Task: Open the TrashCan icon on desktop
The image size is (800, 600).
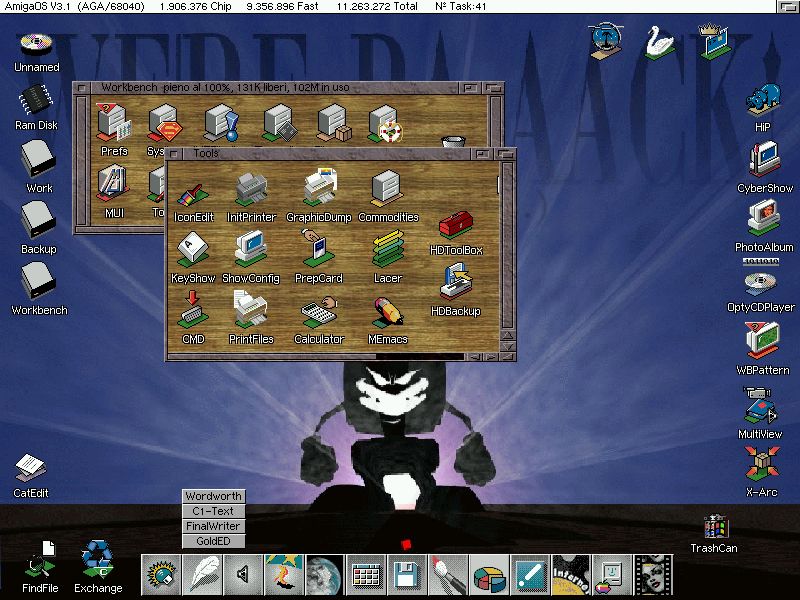Action: click(x=714, y=528)
